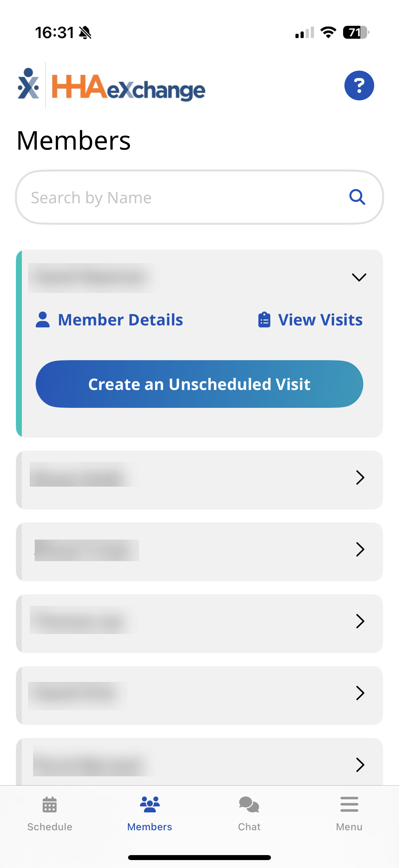The height and width of the screenshot is (868, 399).
Task: Expand the last visible member row
Action: [360, 765]
